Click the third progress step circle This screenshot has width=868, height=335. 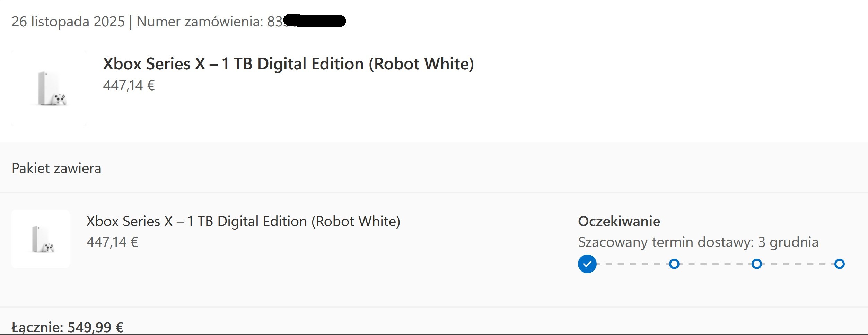tap(757, 264)
